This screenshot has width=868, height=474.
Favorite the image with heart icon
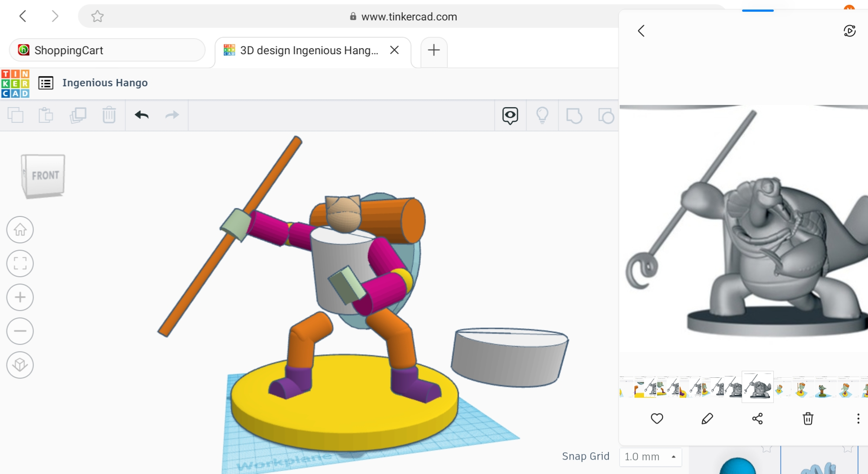click(657, 418)
